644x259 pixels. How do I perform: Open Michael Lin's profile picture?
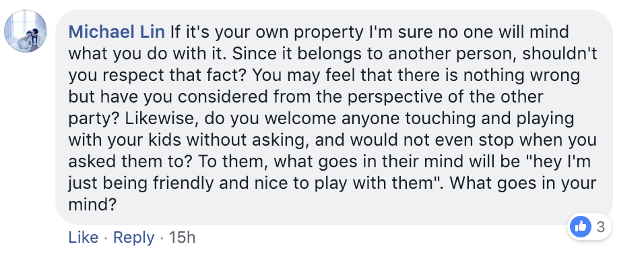(26, 31)
